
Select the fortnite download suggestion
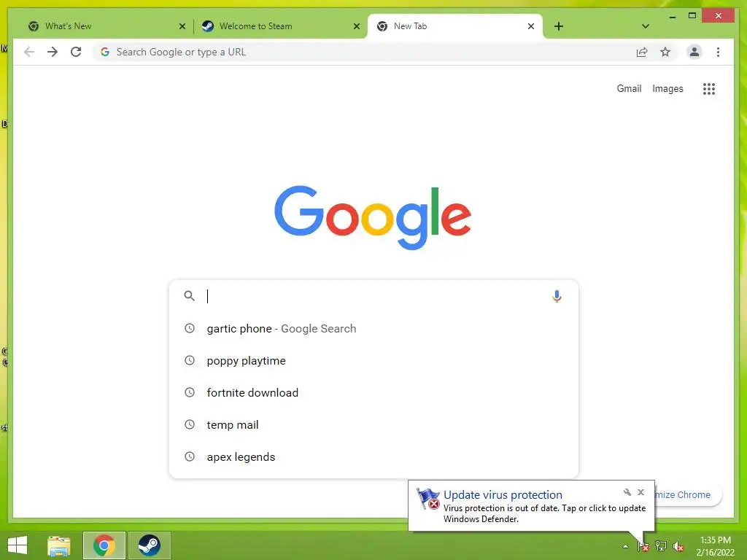(374, 392)
